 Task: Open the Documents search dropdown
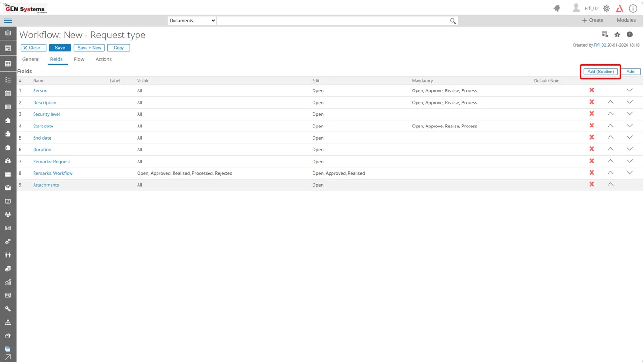(x=192, y=21)
